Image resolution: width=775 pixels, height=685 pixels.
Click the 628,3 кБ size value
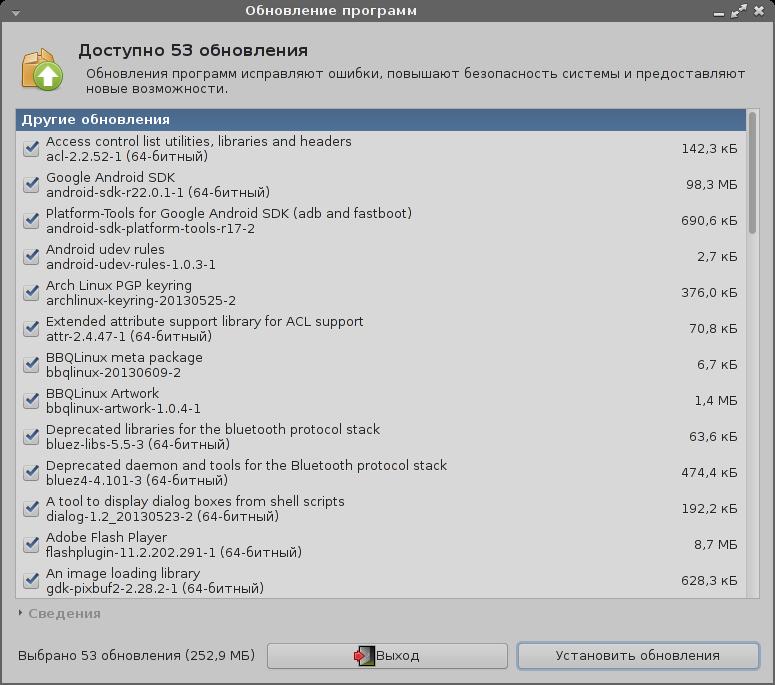(709, 581)
